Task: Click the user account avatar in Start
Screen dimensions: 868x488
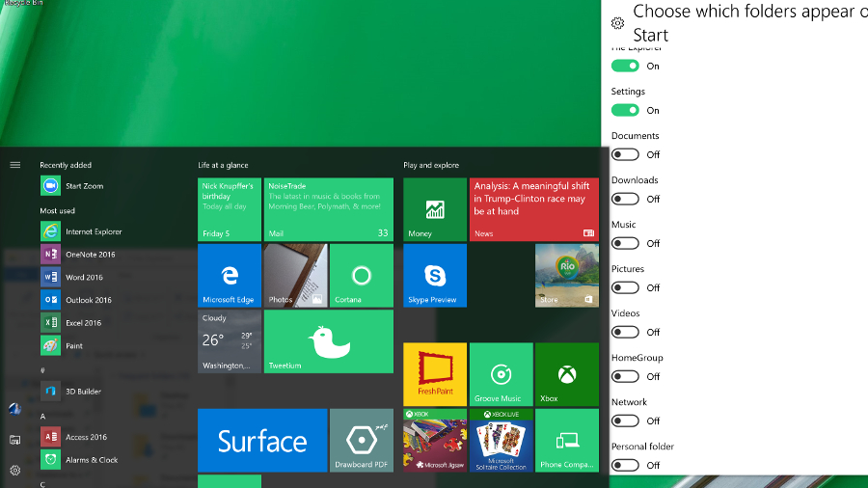Action: pos(14,409)
